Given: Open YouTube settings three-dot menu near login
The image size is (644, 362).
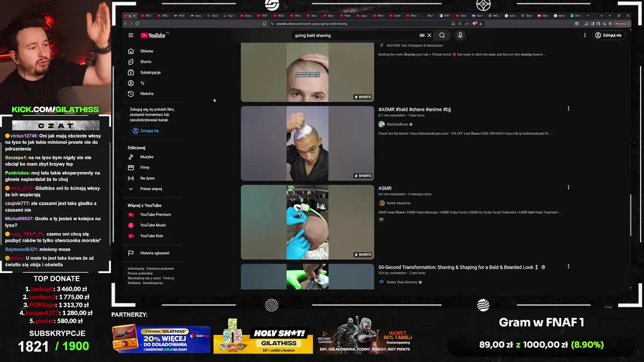Looking at the screenshot, I should (585, 35).
